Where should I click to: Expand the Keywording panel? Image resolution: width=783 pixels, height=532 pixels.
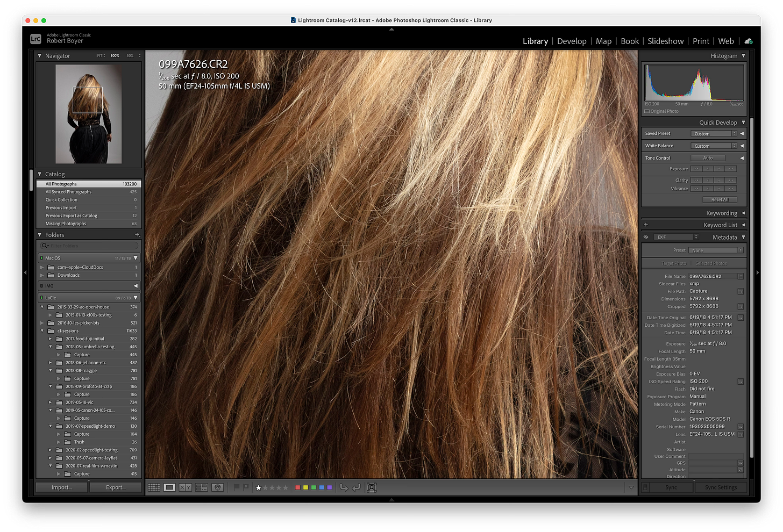(x=744, y=213)
